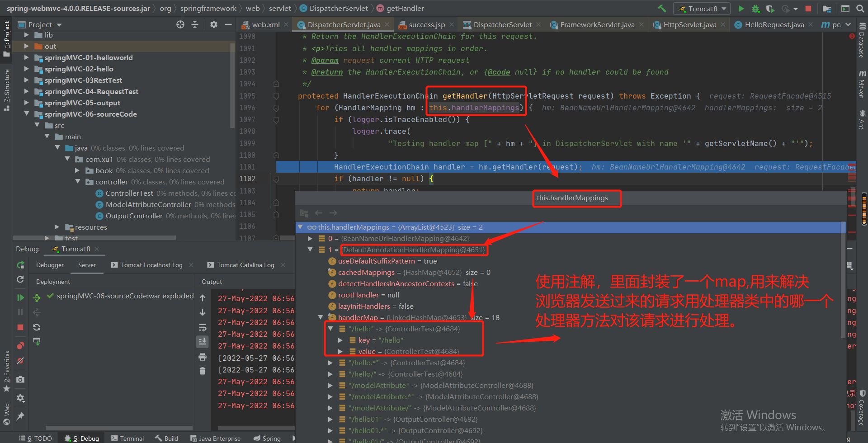
Task: Expand the "/modelAttribute" handlerMap entry
Action: tap(330, 385)
